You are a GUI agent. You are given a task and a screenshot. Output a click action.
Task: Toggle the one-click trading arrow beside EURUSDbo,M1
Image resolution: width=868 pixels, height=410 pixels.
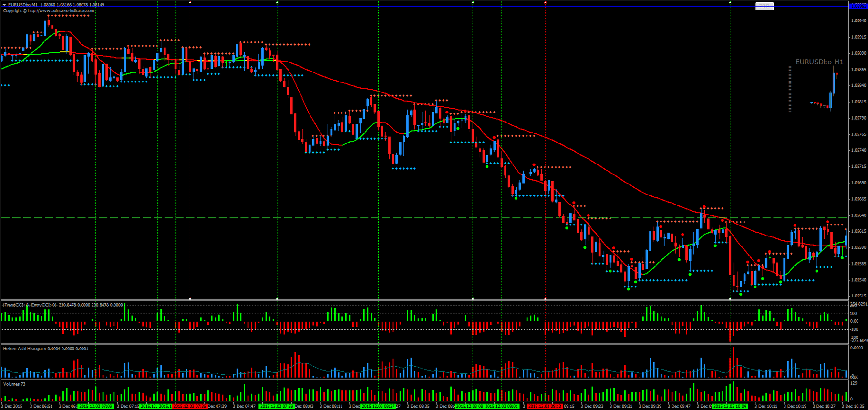tap(5, 5)
